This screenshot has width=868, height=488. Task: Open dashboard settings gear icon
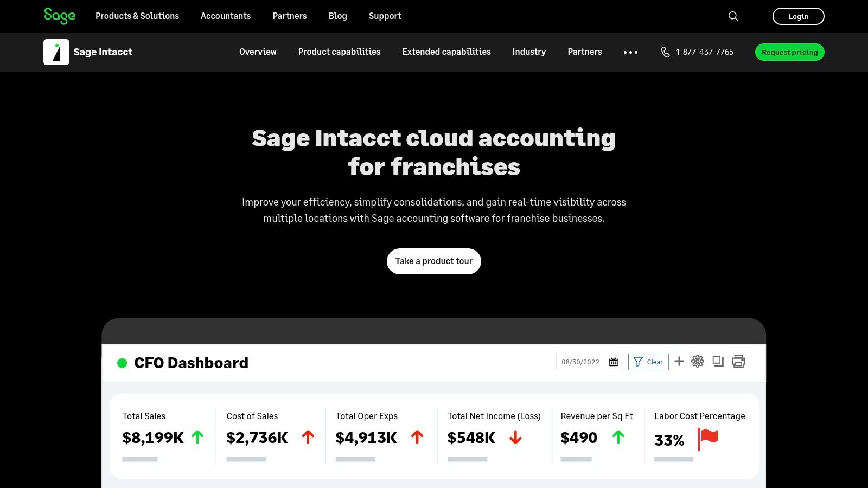click(698, 361)
